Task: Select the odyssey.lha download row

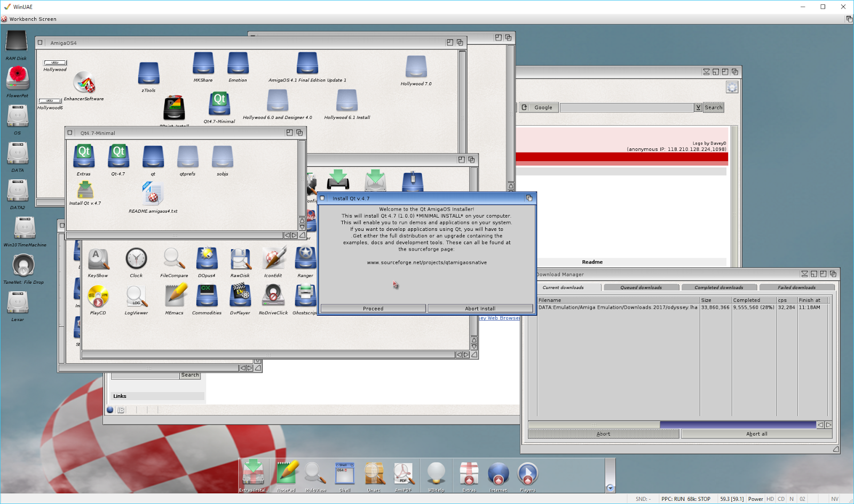Action: tap(682, 307)
